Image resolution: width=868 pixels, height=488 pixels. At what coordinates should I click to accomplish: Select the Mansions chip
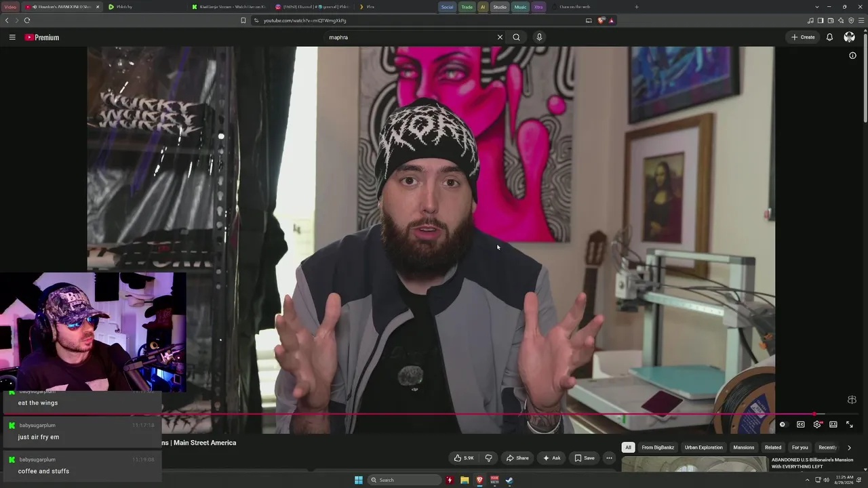744,447
